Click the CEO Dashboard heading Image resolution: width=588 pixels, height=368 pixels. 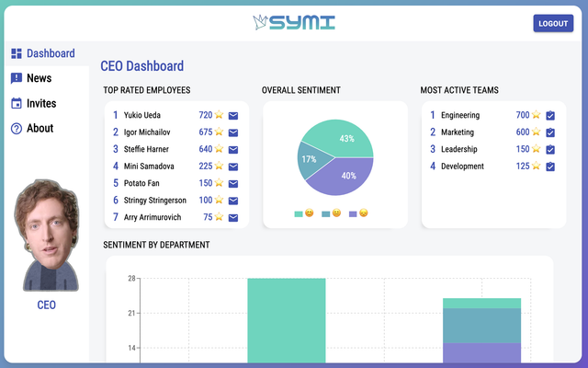tap(142, 66)
